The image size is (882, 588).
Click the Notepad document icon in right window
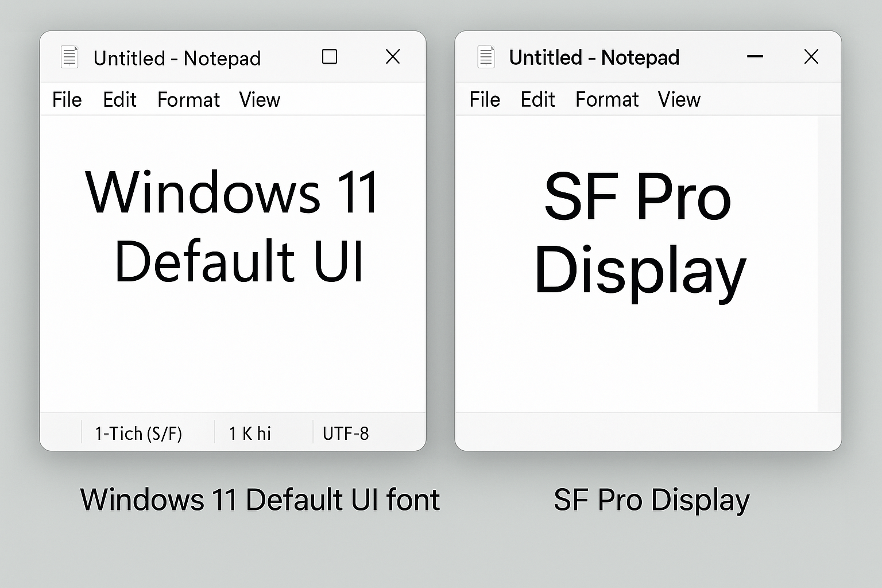coord(486,57)
